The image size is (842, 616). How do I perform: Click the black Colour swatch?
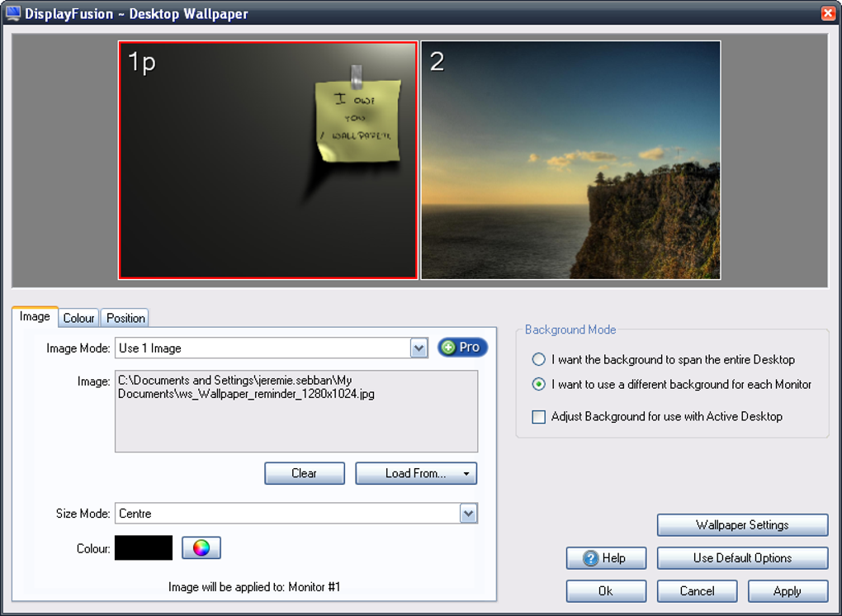[144, 547]
